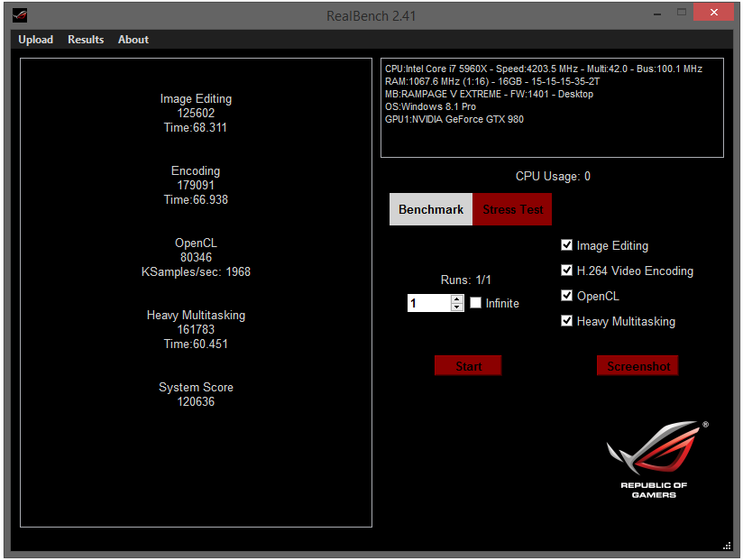Click the 'Runs: 1/1' label
Image resolution: width=743 pixels, height=560 pixels.
click(x=466, y=280)
